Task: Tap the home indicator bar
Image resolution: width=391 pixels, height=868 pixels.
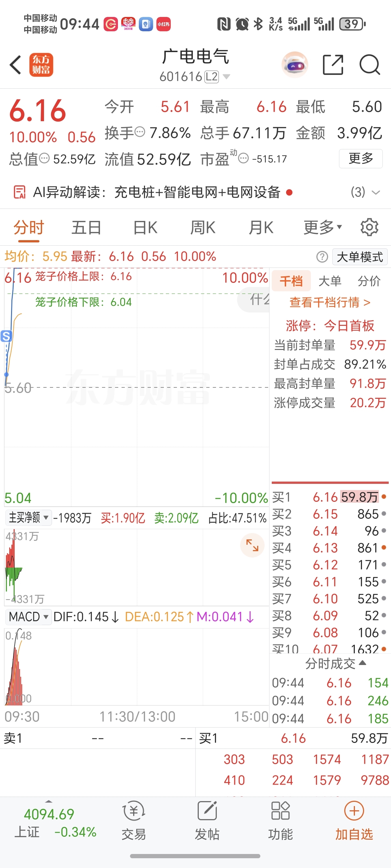Action: [195, 856]
